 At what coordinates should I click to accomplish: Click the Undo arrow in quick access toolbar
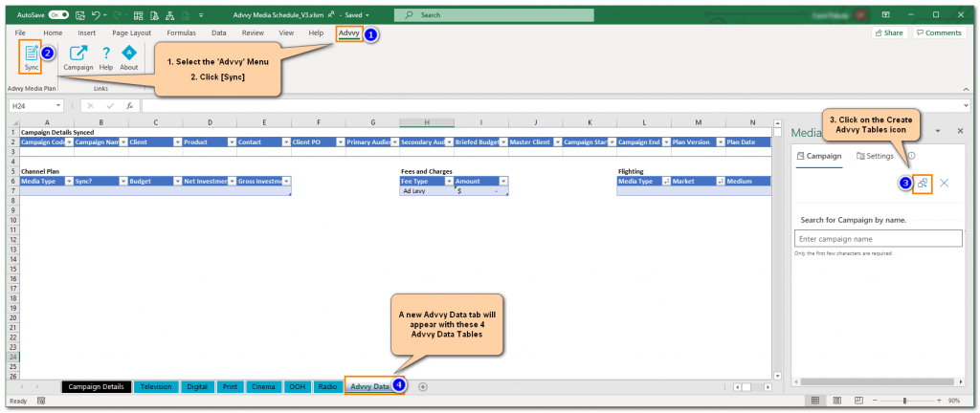pos(98,15)
